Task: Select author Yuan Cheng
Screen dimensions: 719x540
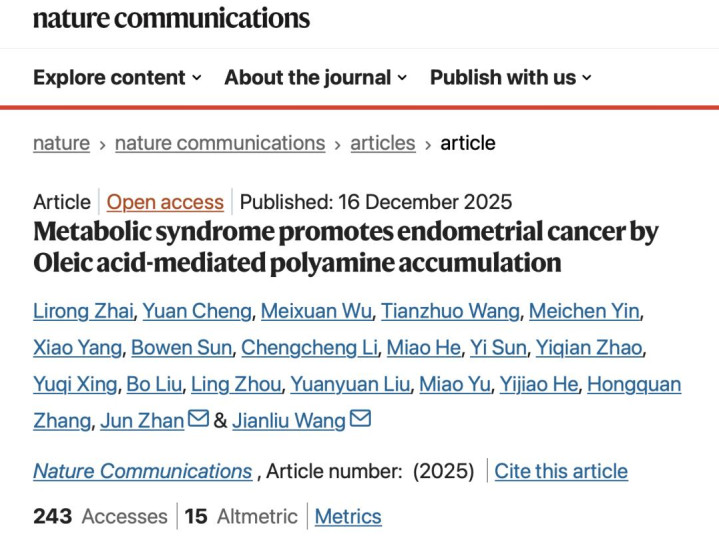Action: coord(196,311)
